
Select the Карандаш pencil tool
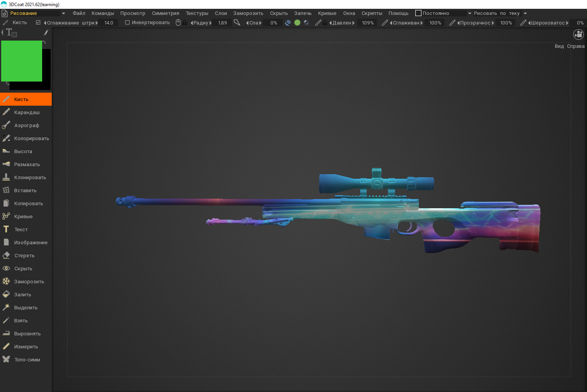coord(26,112)
